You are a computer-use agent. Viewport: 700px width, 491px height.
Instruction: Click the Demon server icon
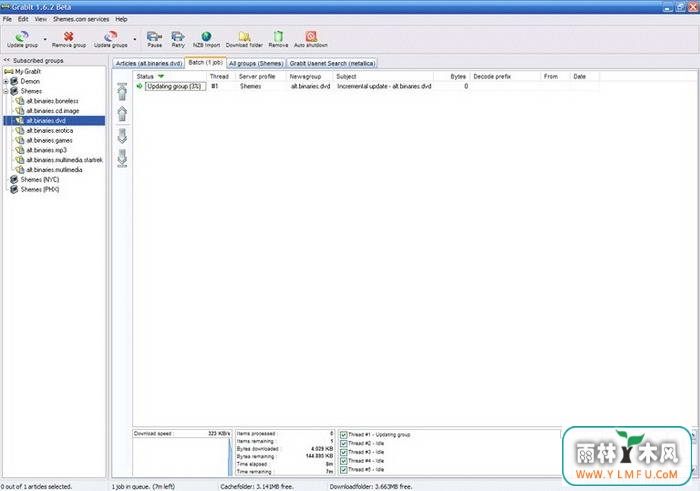coord(14,81)
